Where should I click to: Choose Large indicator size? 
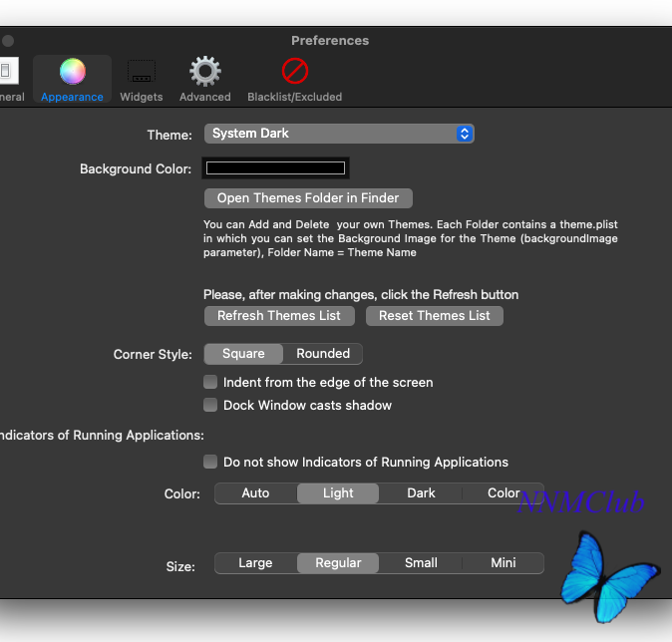point(255,562)
